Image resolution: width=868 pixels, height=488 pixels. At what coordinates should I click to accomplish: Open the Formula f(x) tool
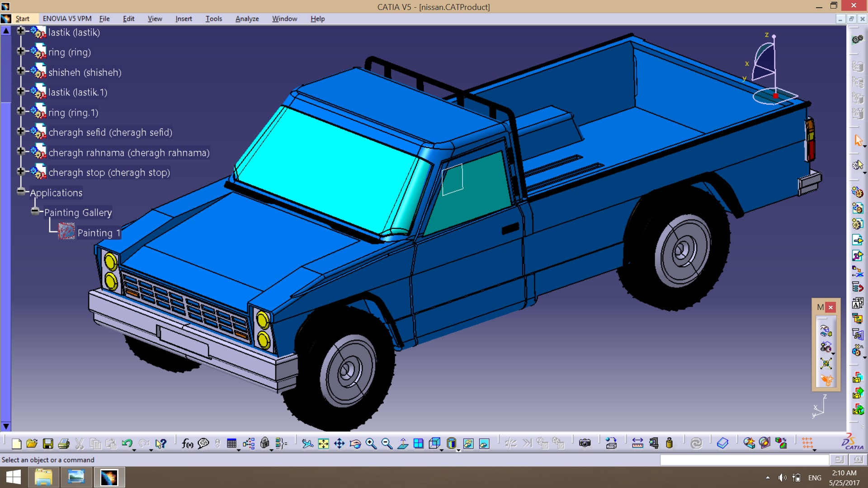tap(187, 444)
